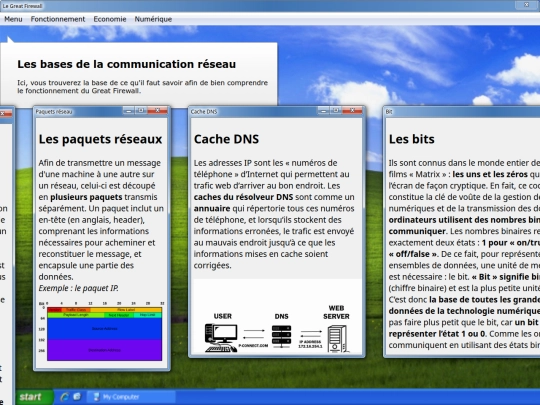
Task: Click the heading Les bases de la communication réseau
Action: pos(127,64)
